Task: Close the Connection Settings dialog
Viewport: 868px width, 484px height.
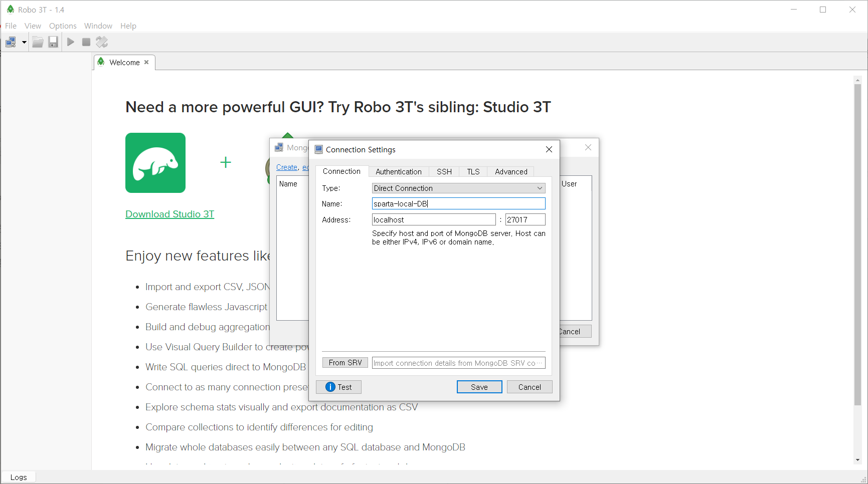Action: click(x=549, y=149)
